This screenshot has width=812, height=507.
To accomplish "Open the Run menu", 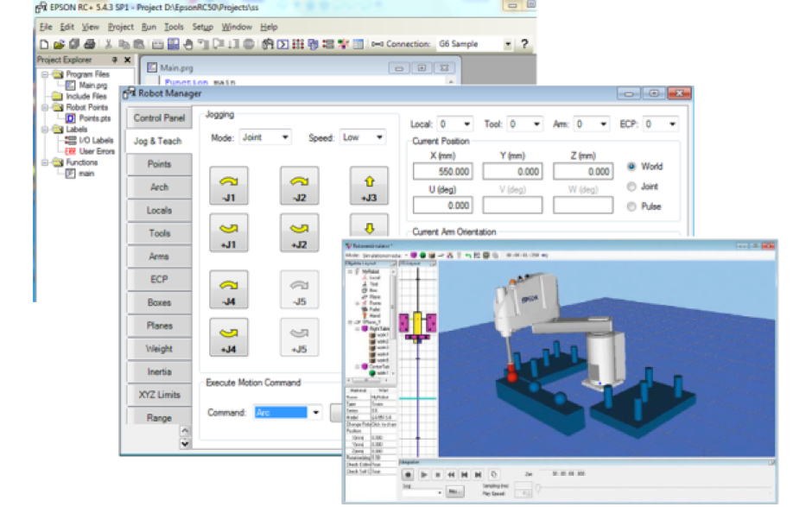I will pyautogui.click(x=149, y=27).
